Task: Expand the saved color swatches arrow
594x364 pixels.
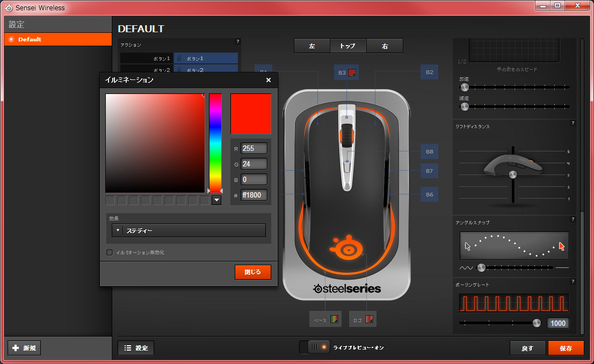Action: 216,200
